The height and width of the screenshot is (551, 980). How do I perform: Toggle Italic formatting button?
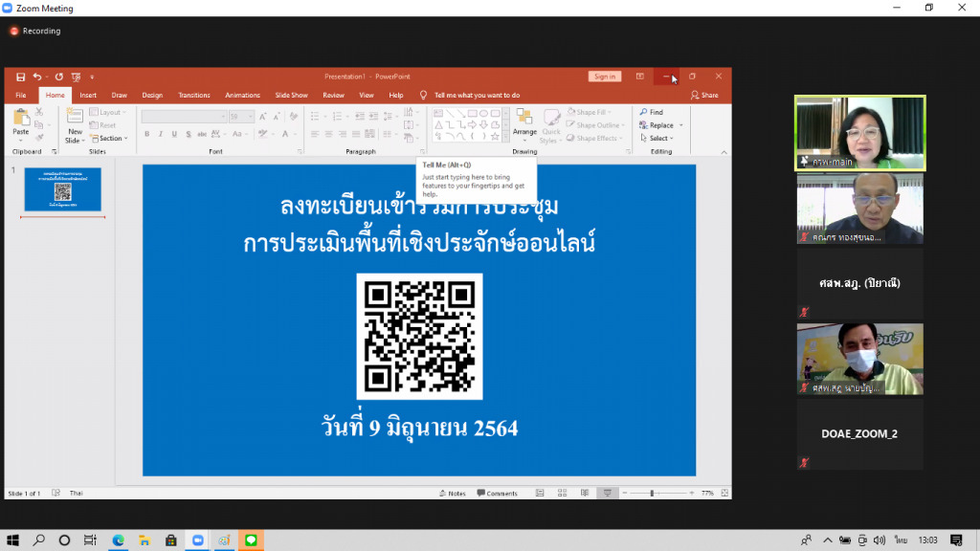pyautogui.click(x=161, y=134)
